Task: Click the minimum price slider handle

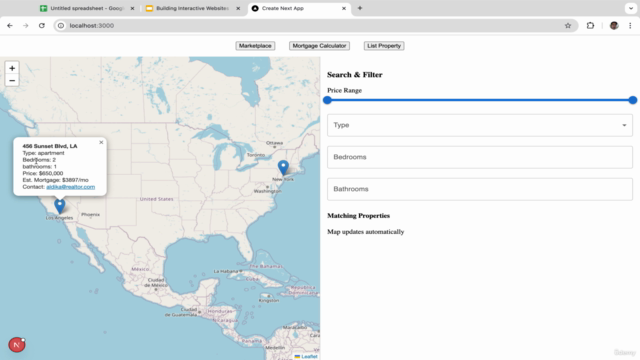Action: click(327, 100)
